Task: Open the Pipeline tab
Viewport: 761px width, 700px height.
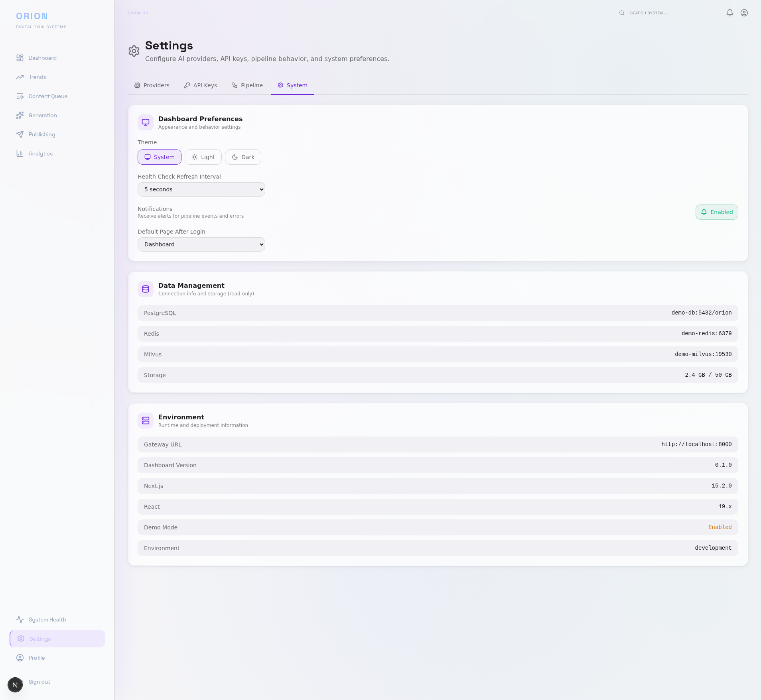Action: pos(247,85)
